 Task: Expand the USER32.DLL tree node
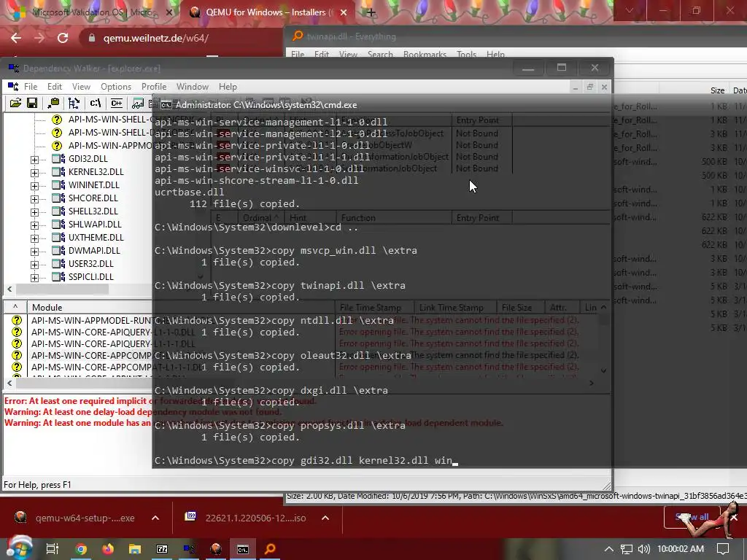(34, 264)
